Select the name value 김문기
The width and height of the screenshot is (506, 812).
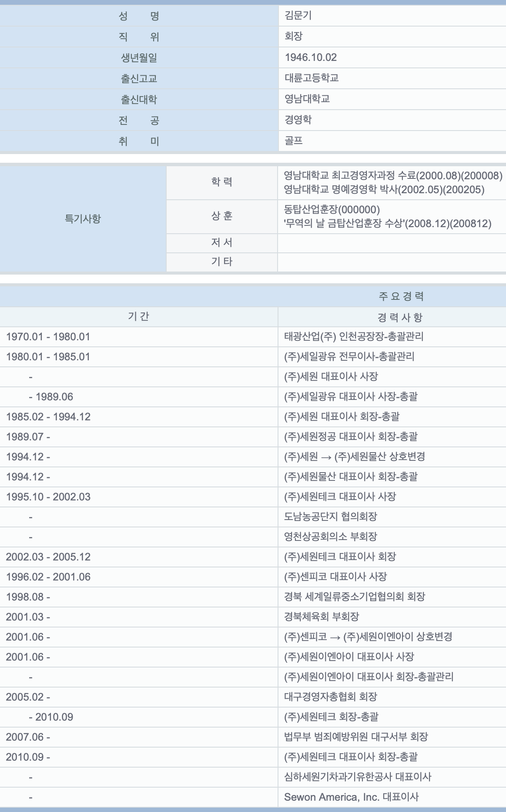tap(298, 16)
